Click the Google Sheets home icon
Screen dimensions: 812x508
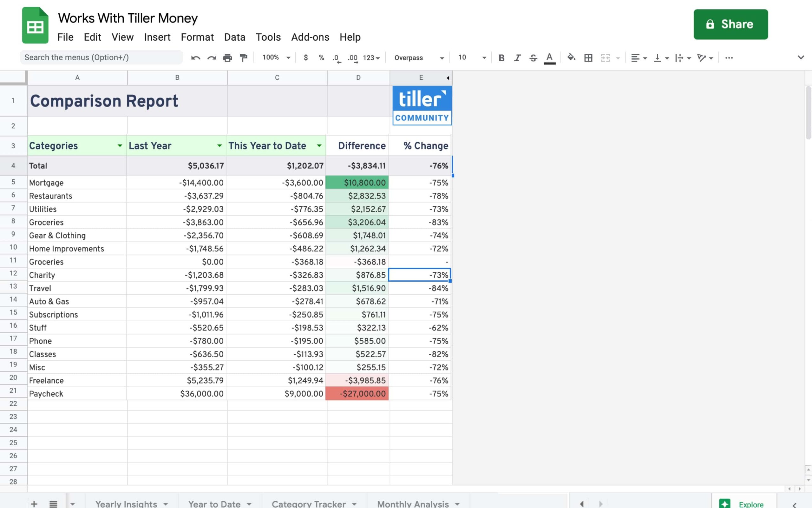pos(35,25)
